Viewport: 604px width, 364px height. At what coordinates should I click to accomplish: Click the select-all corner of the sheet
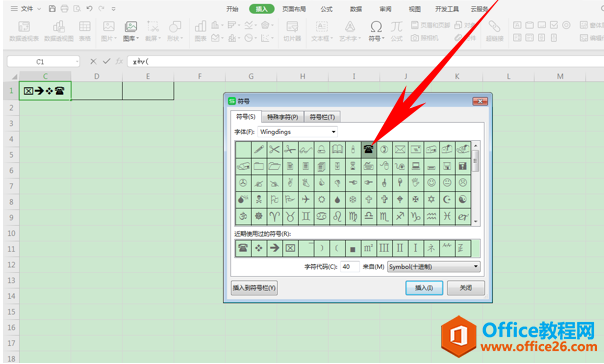(x=12, y=76)
